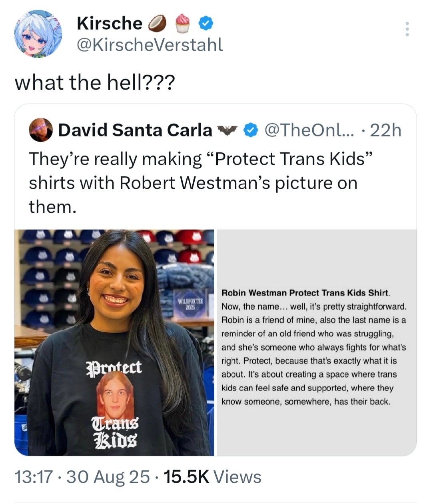Click the 13:17 · 30 Aug 25 timestamp
Viewport: 431px width, 504px height.
point(82,477)
